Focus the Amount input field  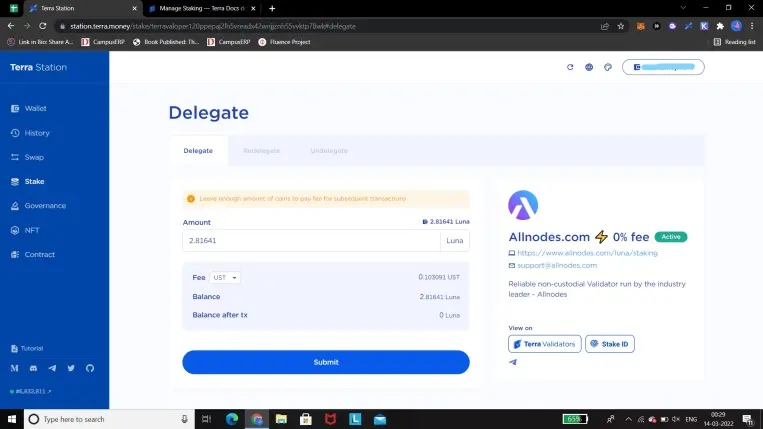pos(311,241)
